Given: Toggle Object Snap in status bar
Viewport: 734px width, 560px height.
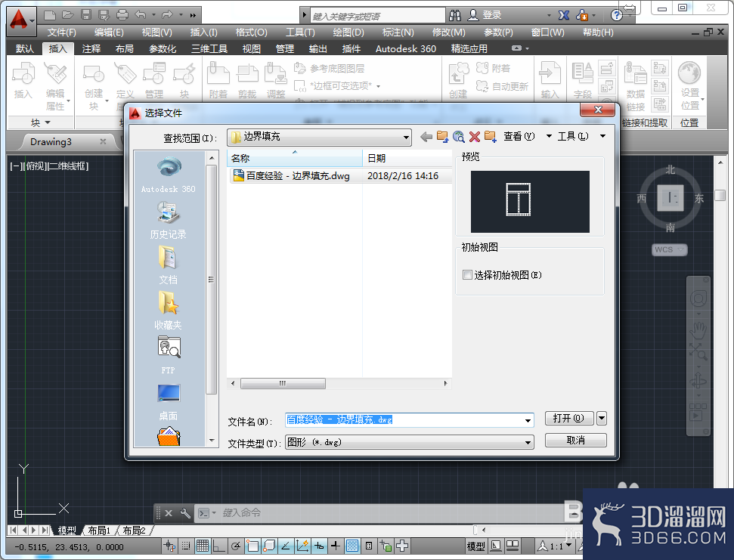Looking at the screenshot, I should (x=252, y=546).
